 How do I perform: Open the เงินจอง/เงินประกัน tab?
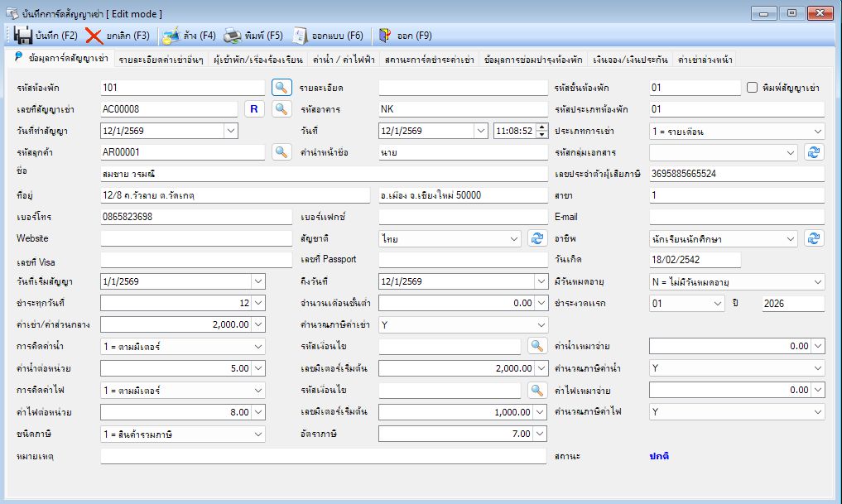pyautogui.click(x=630, y=60)
